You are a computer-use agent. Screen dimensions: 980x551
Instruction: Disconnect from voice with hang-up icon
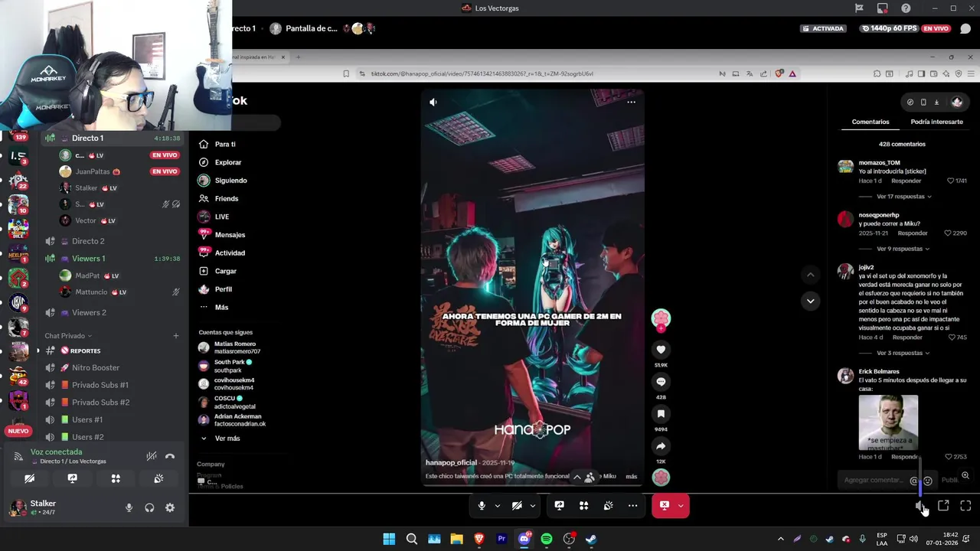coord(170,456)
